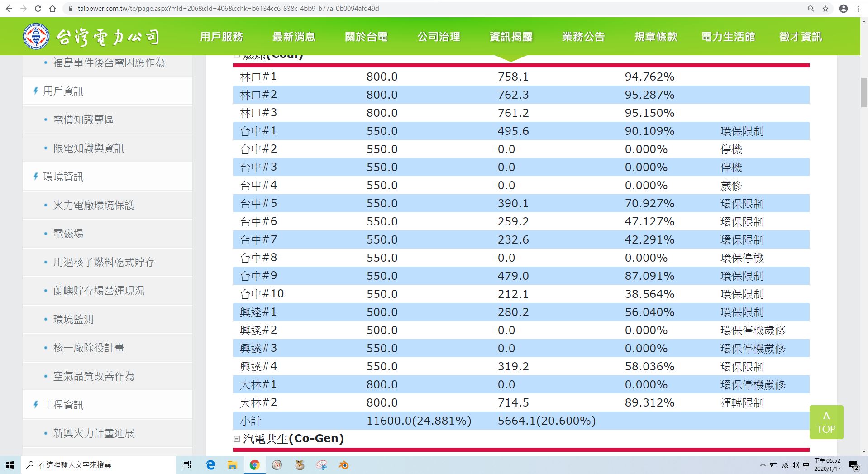This screenshot has height=474, width=868.
Task: Switch the Chinese input method indicator
Action: tap(806, 465)
